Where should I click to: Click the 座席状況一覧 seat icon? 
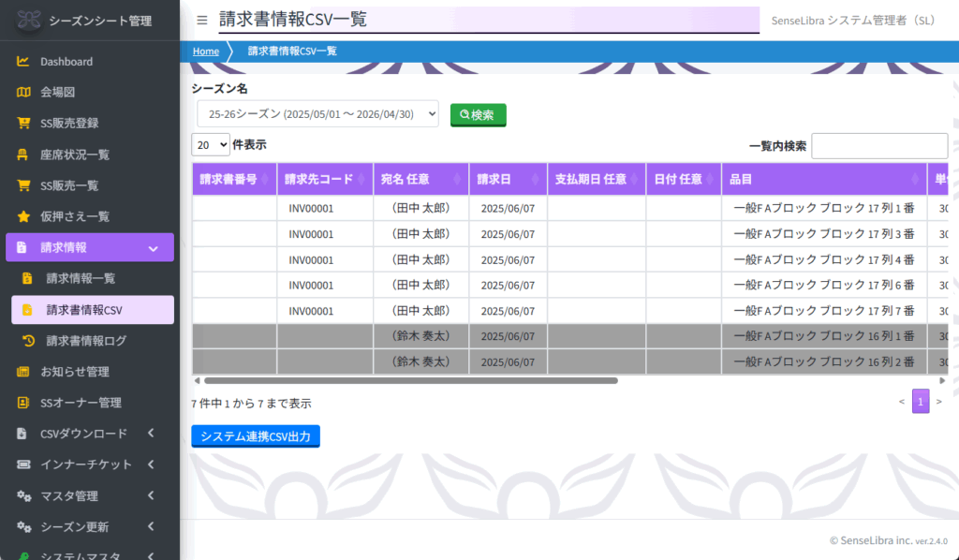point(23,155)
